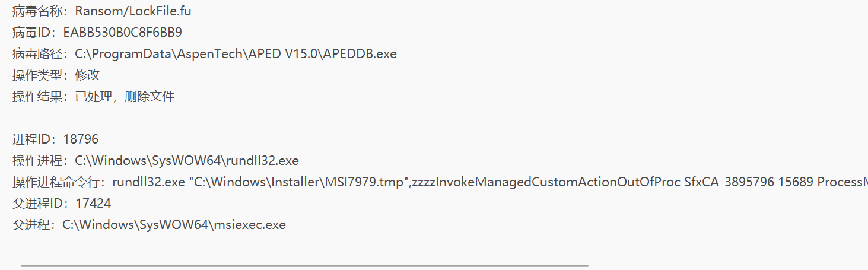Click the msiexec.exe parent process path
The height and width of the screenshot is (270, 868).
coord(174,225)
